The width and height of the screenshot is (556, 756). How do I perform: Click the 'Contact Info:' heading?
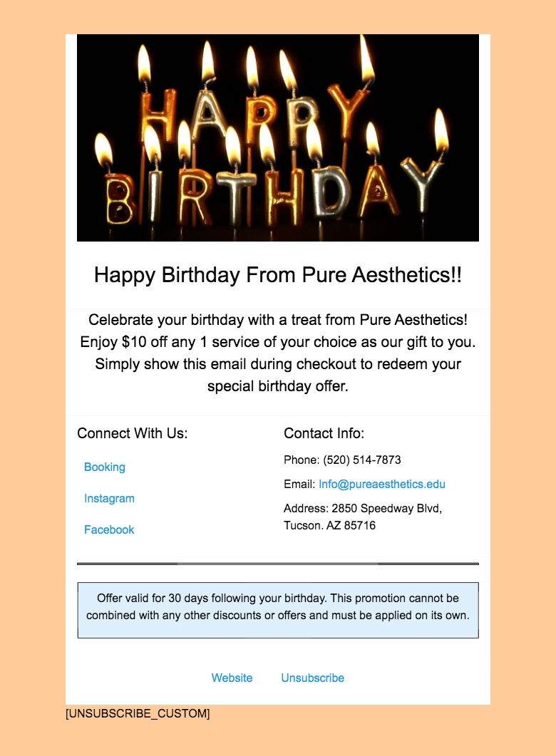pyautogui.click(x=324, y=433)
